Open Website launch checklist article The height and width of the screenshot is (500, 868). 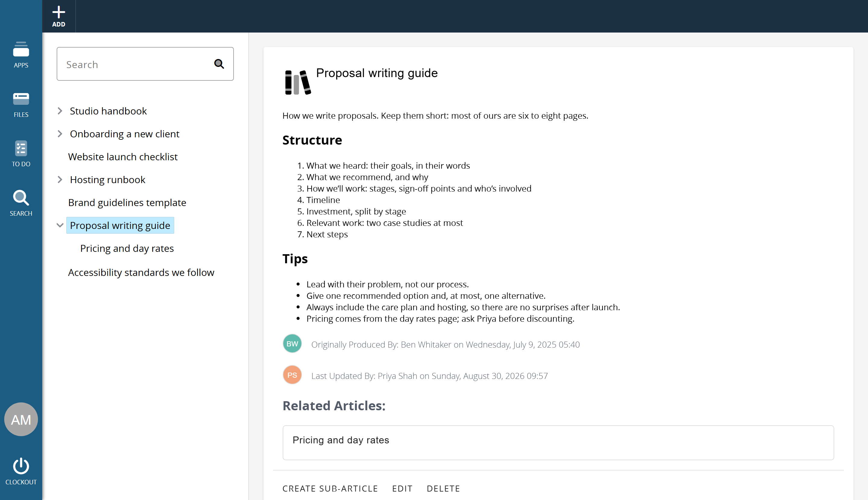(123, 157)
